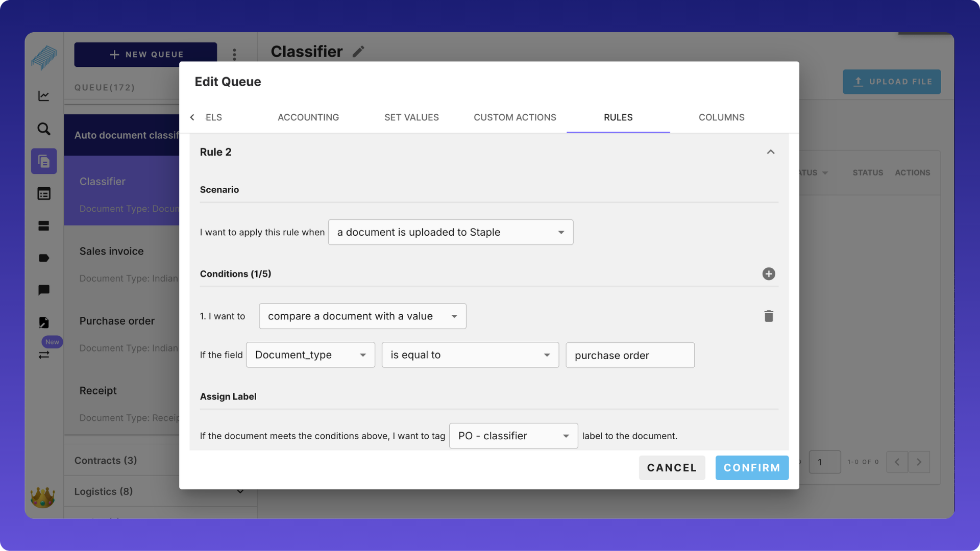Viewport: 980px width, 551px height.
Task: Open the three-dot queue options menu
Action: click(234, 54)
